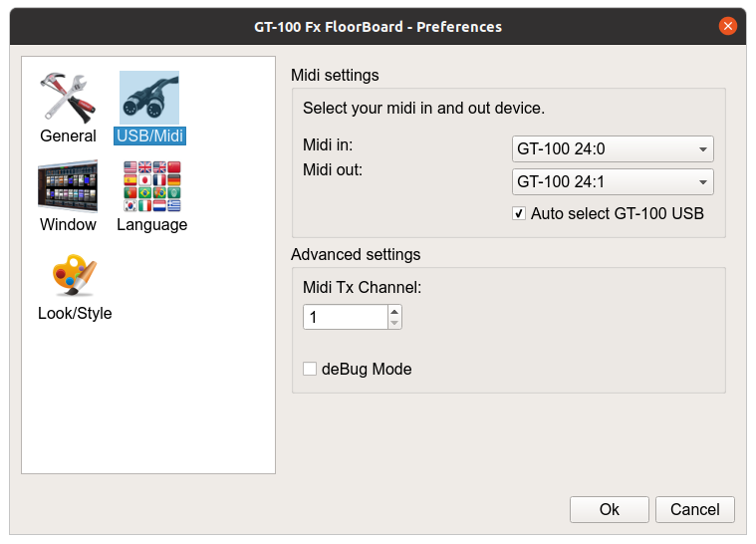
Task: Click the Preferences dialog title bar
Action: tap(378, 26)
